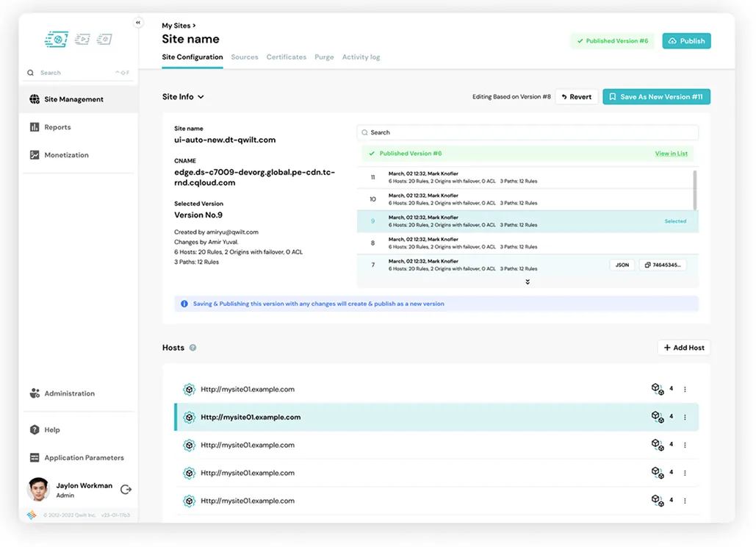Select version 9 row marked Selected
The width and height of the screenshot is (756, 547).
(528, 221)
